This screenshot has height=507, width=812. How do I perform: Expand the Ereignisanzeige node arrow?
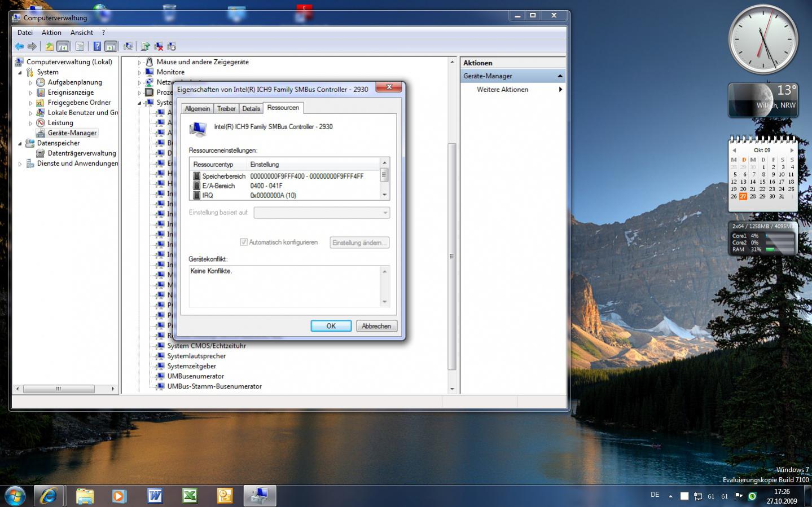[x=31, y=93]
